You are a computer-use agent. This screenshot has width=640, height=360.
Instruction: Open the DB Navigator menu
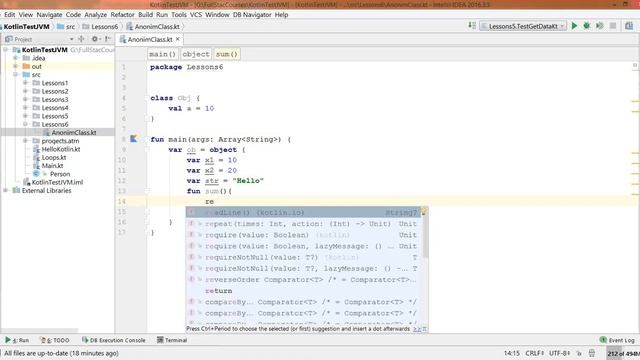coord(252,15)
